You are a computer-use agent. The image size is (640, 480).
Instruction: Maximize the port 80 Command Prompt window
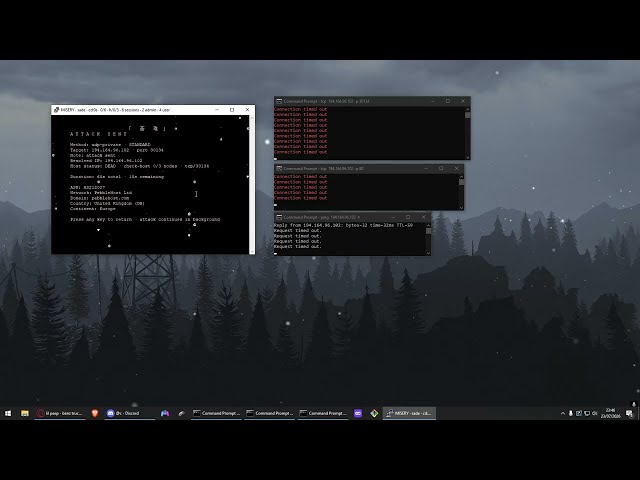[x=441, y=168]
